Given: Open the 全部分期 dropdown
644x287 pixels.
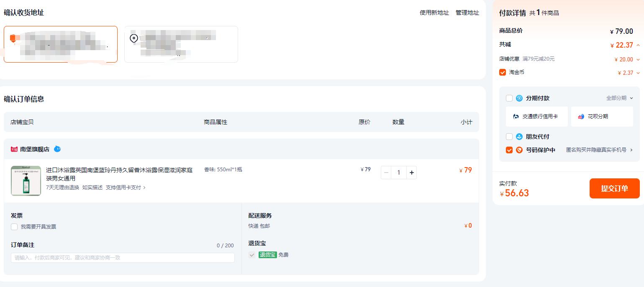Looking at the screenshot, I should tap(620, 98).
